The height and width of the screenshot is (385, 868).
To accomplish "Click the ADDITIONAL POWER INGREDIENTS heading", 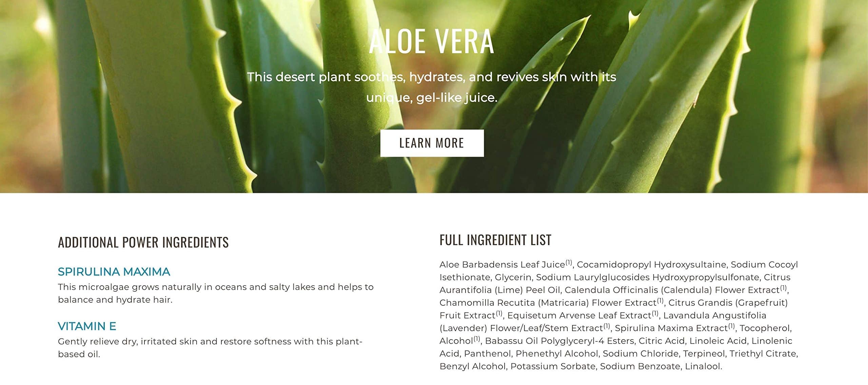I will point(143,243).
